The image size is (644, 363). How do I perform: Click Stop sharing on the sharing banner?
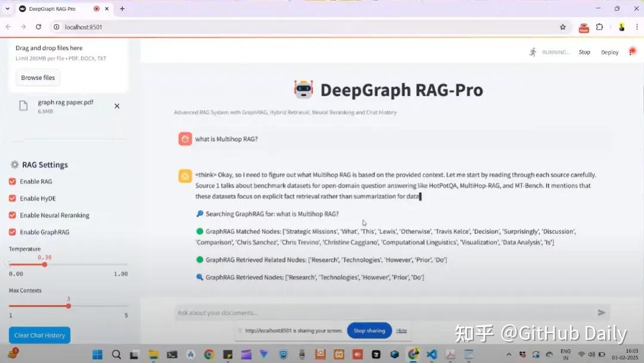[x=369, y=330]
